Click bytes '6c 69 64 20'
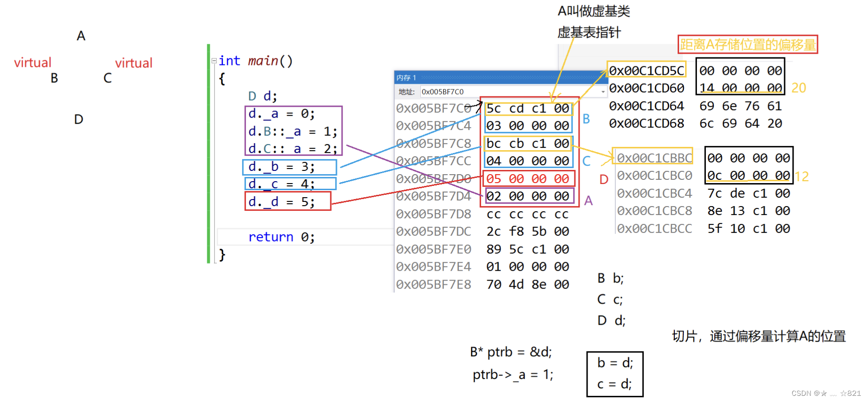The width and height of the screenshot is (868, 401). pos(741,123)
